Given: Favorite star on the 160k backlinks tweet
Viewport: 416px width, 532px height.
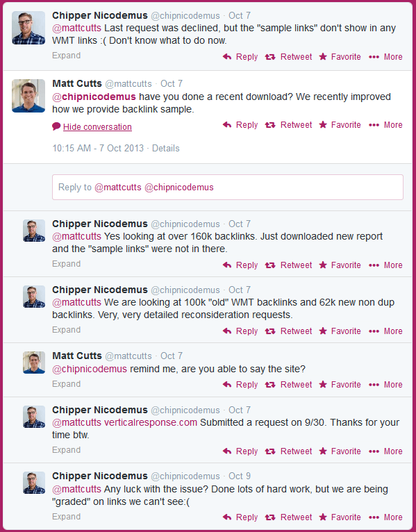Looking at the screenshot, I should (323, 265).
